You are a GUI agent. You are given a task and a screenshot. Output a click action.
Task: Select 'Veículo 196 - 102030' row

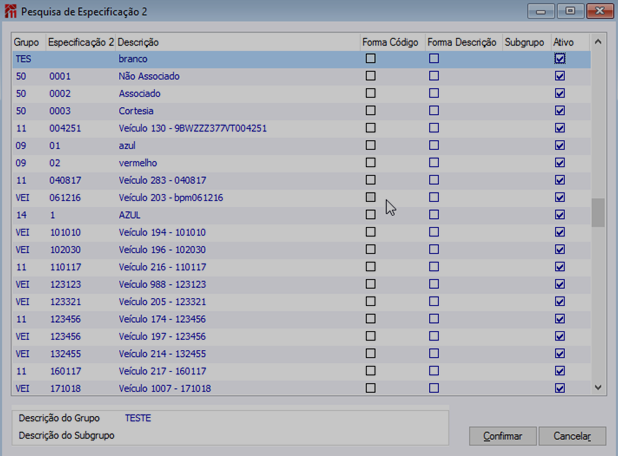pyautogui.click(x=302, y=250)
